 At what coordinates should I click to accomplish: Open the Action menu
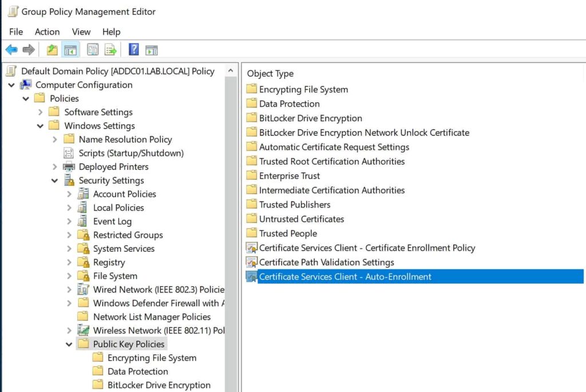(x=47, y=32)
